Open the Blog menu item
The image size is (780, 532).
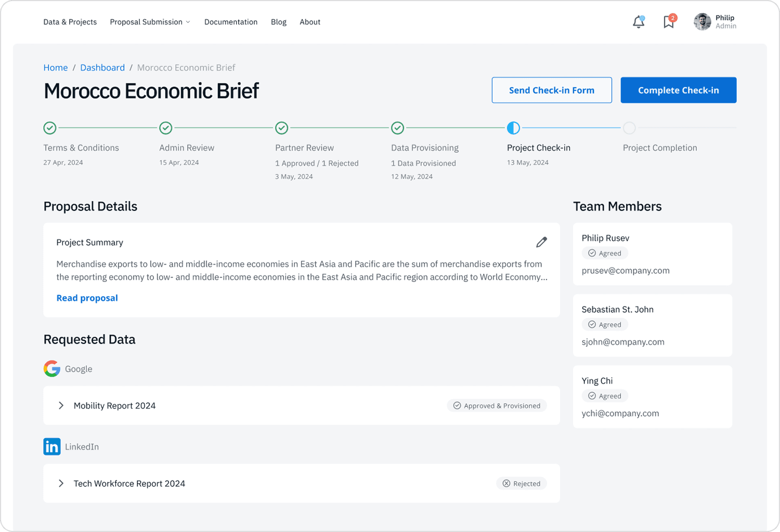click(x=279, y=22)
